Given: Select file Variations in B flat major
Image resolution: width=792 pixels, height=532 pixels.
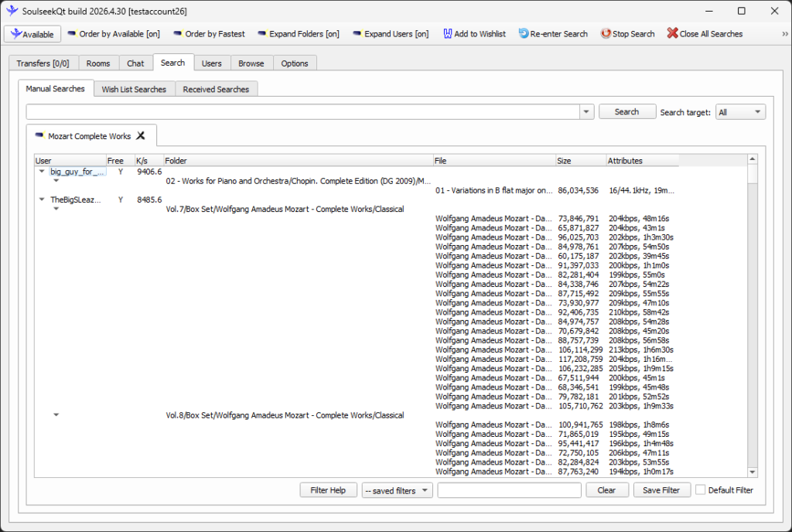Looking at the screenshot, I should [493, 190].
